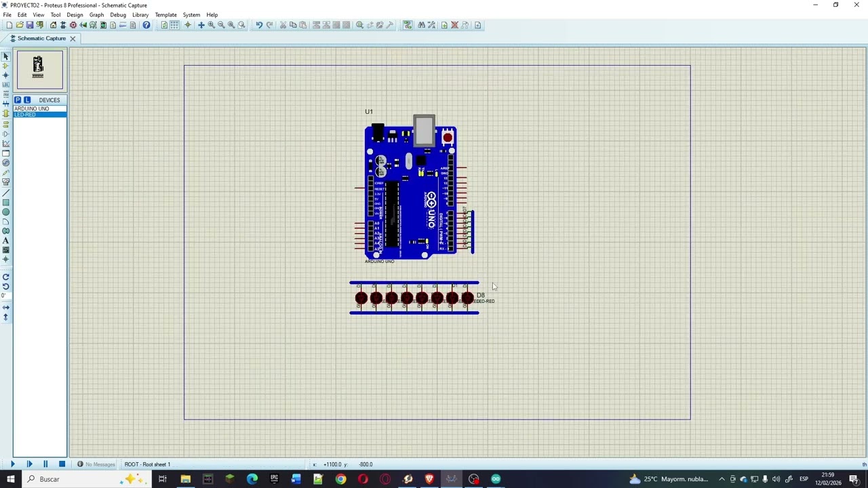Open the System menu
This screenshot has width=868, height=488.
[x=191, y=15]
